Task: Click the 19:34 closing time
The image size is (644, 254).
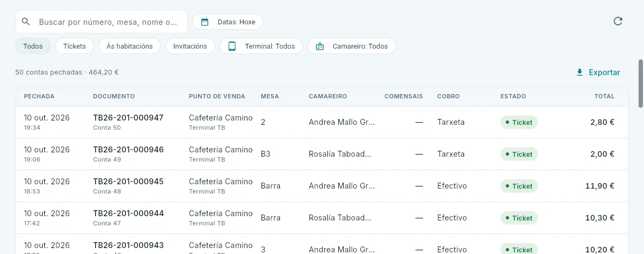Action: 32,128
